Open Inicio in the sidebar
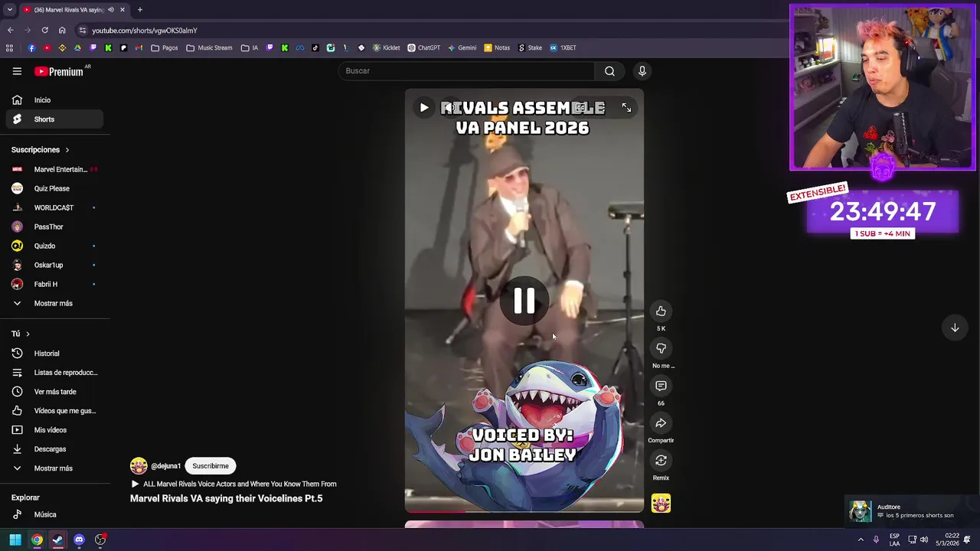This screenshot has width=980, height=551. click(x=55, y=100)
